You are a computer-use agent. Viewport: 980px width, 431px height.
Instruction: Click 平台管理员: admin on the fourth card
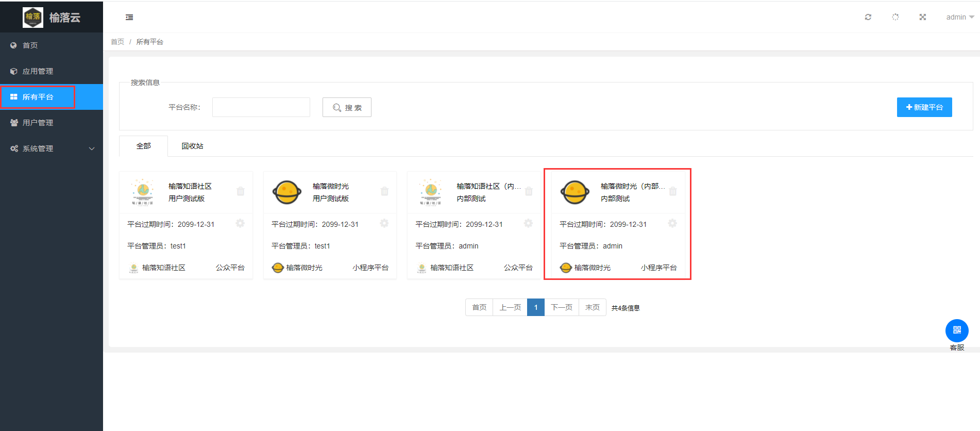tap(591, 246)
